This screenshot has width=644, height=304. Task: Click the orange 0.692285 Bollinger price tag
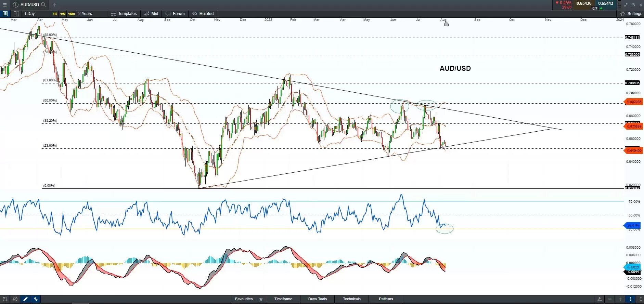point(633,102)
